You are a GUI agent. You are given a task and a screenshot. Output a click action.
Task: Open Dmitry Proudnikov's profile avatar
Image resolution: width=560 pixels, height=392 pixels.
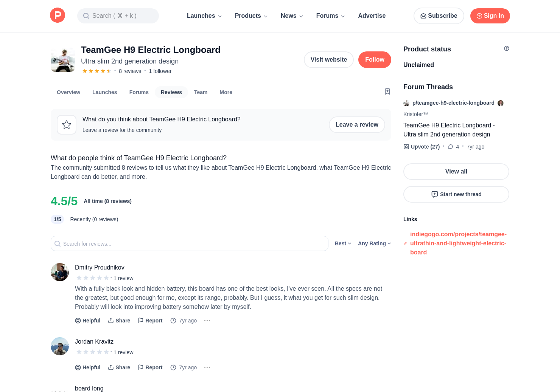60,272
